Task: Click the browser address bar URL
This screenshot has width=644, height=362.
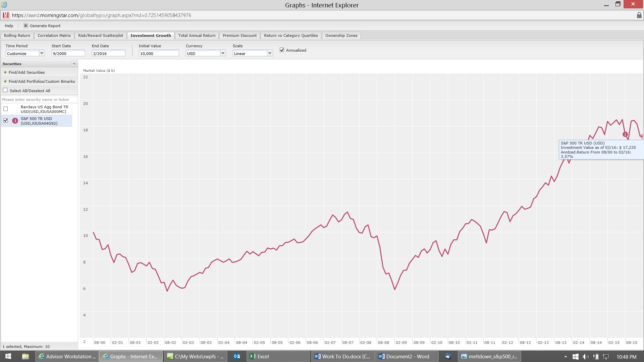Action: click(101, 15)
